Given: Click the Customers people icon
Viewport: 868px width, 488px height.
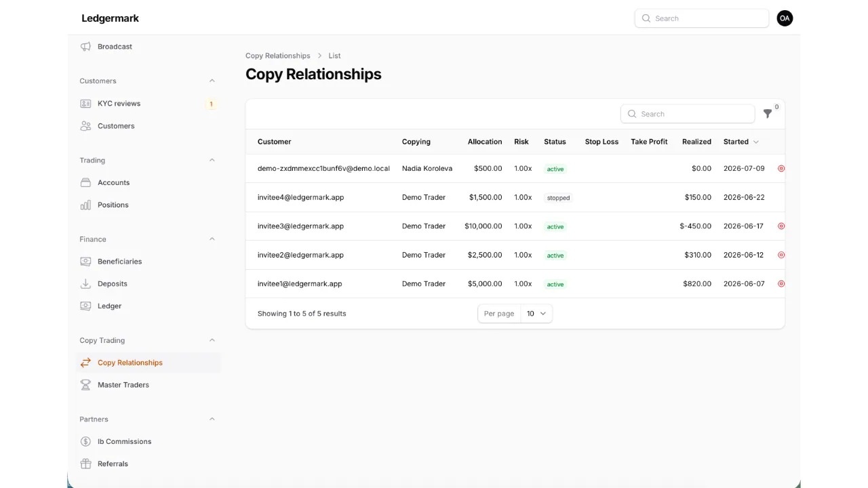Looking at the screenshot, I should tap(85, 126).
